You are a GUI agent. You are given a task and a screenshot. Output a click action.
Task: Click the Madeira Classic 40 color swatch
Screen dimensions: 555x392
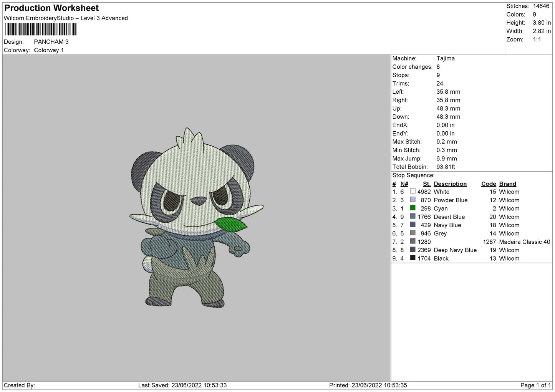click(413, 241)
